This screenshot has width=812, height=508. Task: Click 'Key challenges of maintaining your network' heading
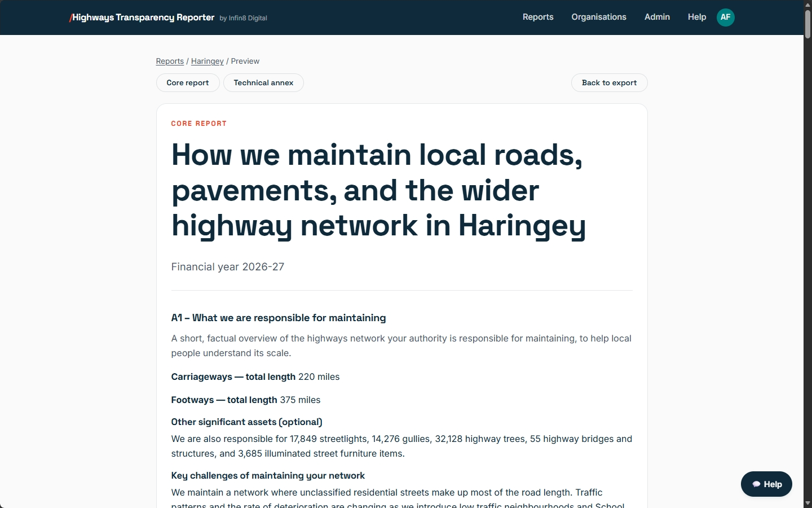[x=268, y=476]
